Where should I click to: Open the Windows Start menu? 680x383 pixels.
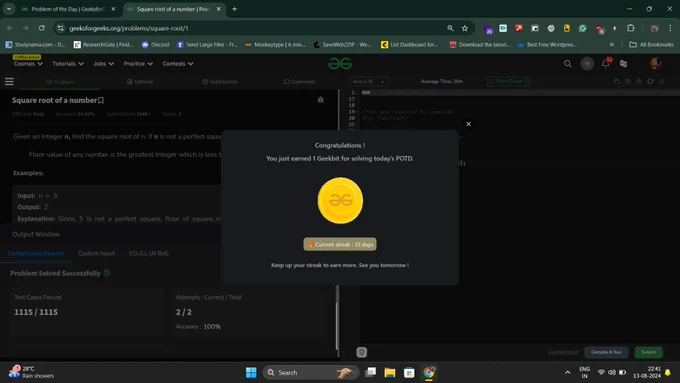click(x=251, y=373)
